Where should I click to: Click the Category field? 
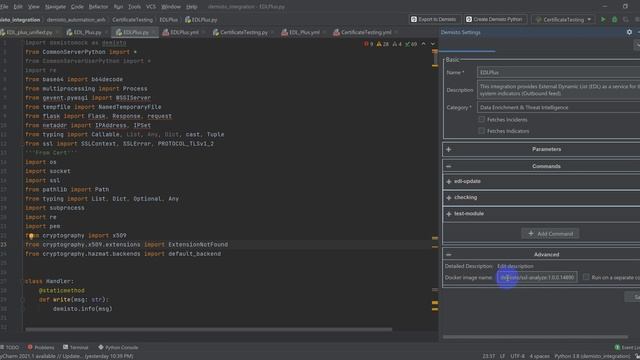(558, 107)
